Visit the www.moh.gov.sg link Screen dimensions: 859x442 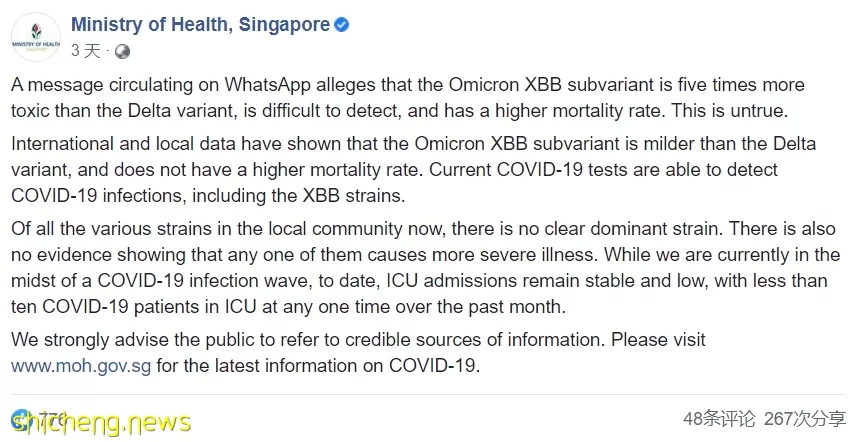pyautogui.click(x=81, y=365)
